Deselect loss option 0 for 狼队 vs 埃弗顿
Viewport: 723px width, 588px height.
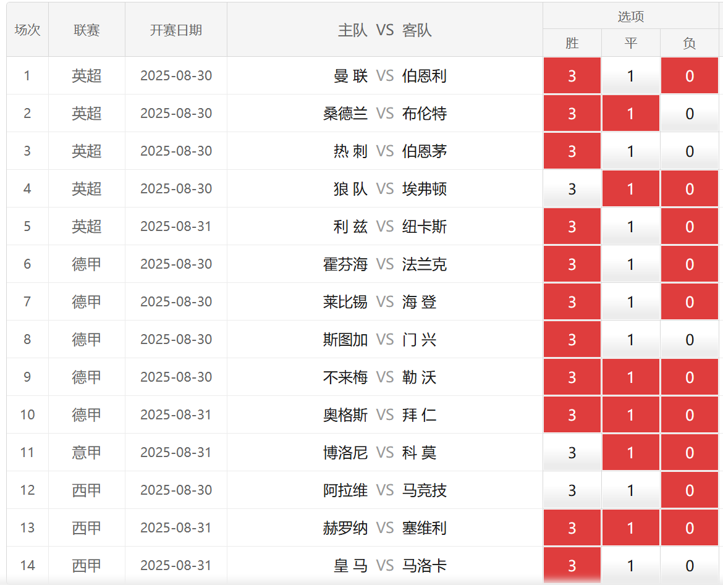pyautogui.click(x=690, y=189)
